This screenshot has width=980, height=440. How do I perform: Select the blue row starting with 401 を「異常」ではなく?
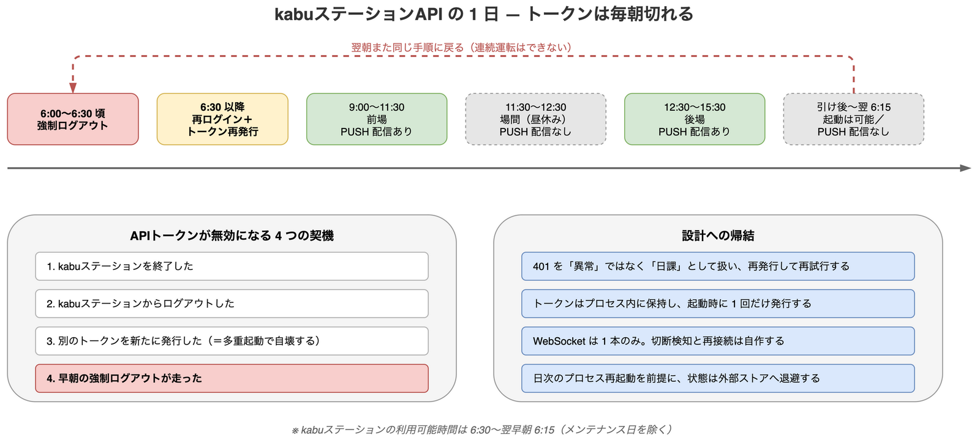coord(718,266)
